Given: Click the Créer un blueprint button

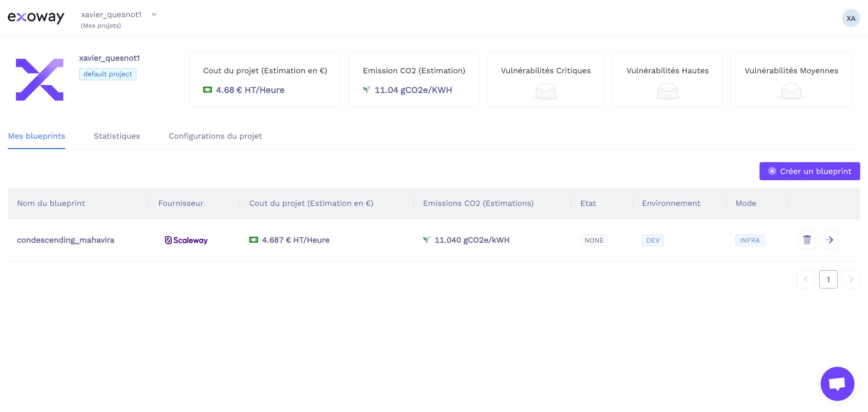Looking at the screenshot, I should tap(809, 171).
